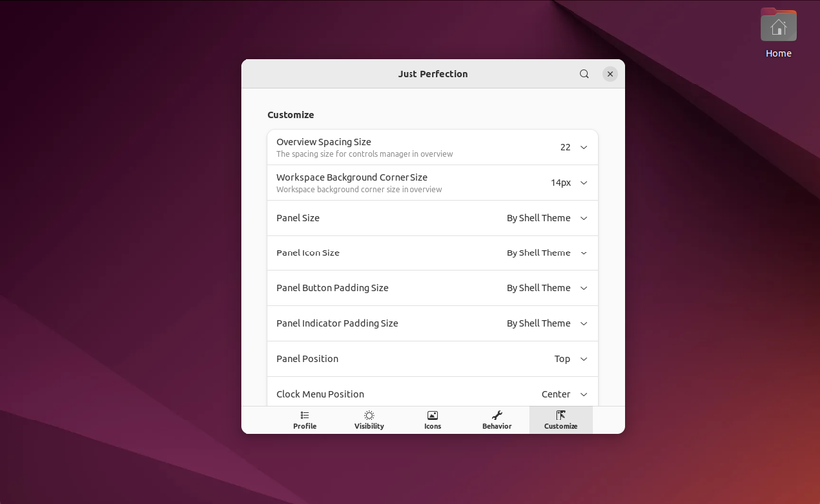Click the Panel Size label
The width and height of the screenshot is (820, 504).
298,218
